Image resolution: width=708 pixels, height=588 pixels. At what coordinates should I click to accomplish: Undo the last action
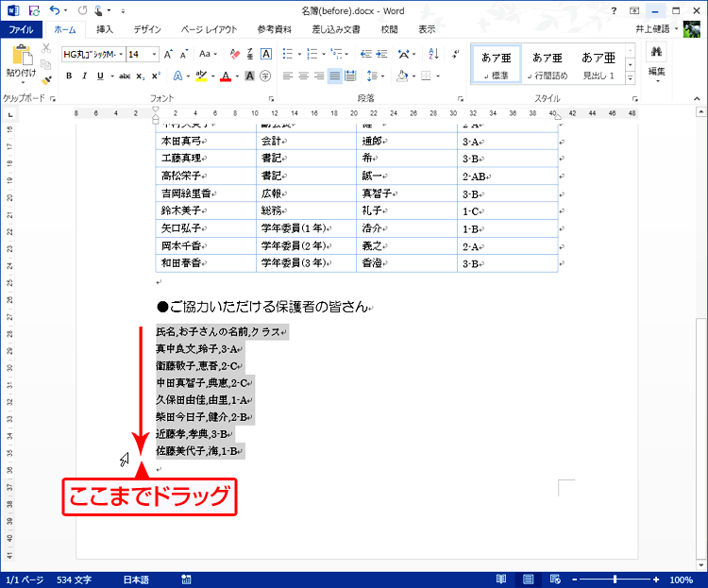point(55,10)
